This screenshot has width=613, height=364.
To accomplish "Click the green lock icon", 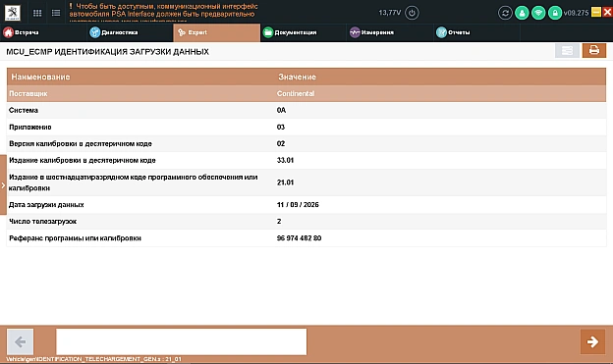I will [x=555, y=13].
